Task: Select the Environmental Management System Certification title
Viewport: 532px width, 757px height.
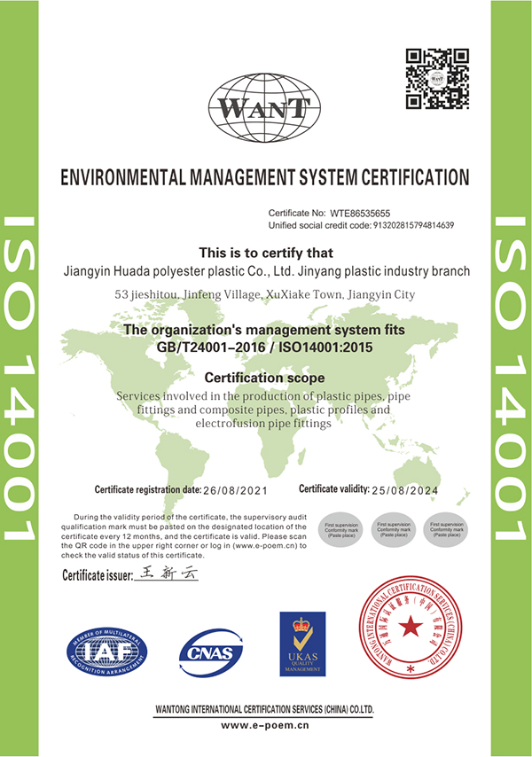Action: (x=264, y=177)
